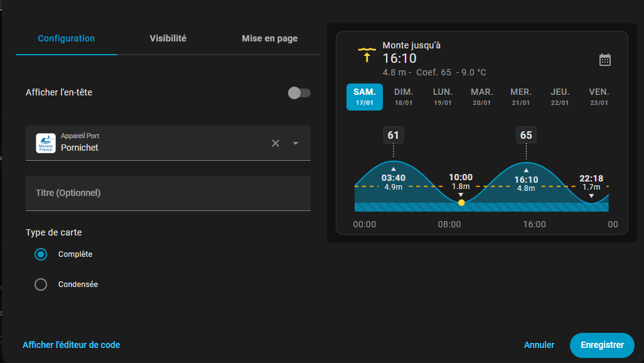Click the coefficient 65 badge
This screenshot has height=363, width=644.
pos(526,135)
